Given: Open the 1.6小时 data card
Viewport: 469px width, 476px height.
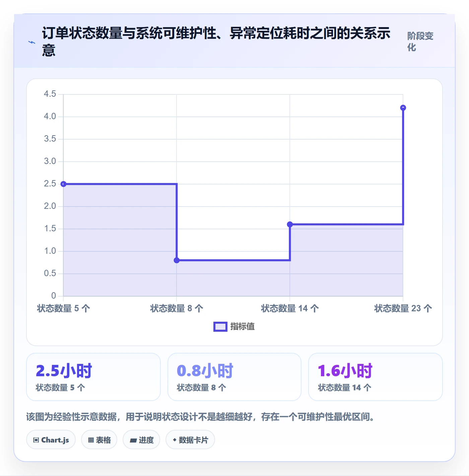Looking at the screenshot, I should click(x=376, y=377).
